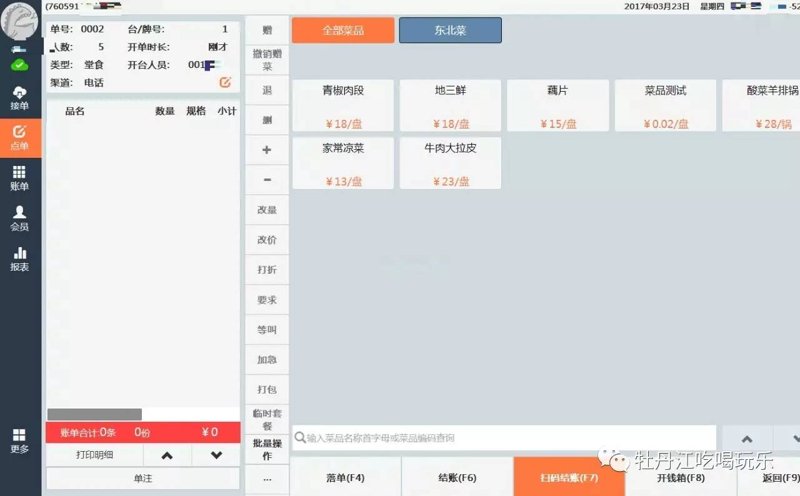The width and height of the screenshot is (800, 496).
Task: Click the 电话 channel value
Action: pyautogui.click(x=94, y=83)
